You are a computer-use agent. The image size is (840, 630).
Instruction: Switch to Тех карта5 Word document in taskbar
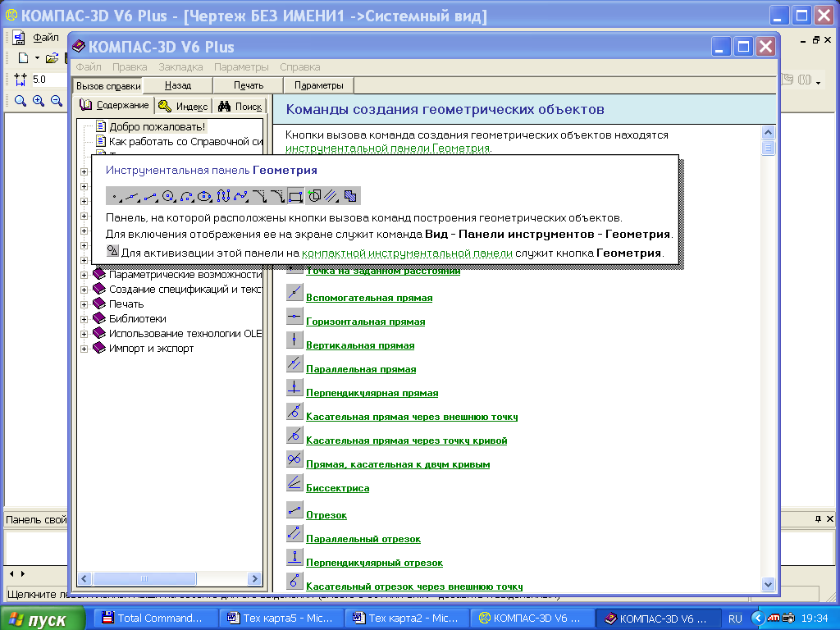click(281, 618)
